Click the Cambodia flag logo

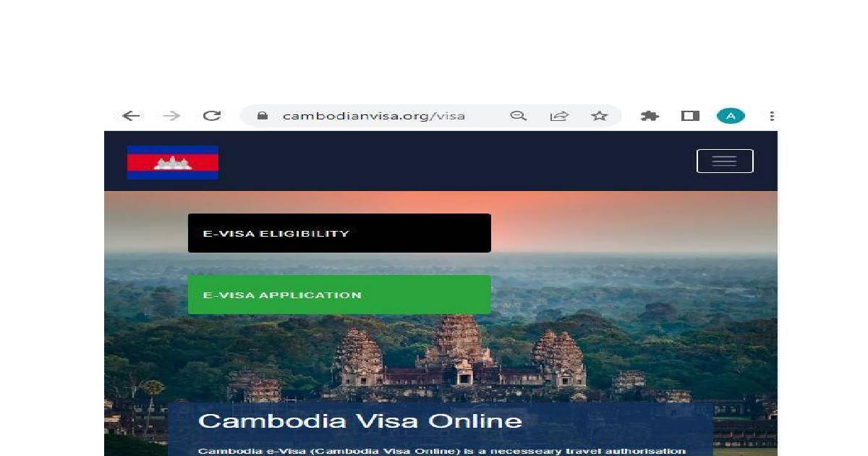pyautogui.click(x=173, y=162)
